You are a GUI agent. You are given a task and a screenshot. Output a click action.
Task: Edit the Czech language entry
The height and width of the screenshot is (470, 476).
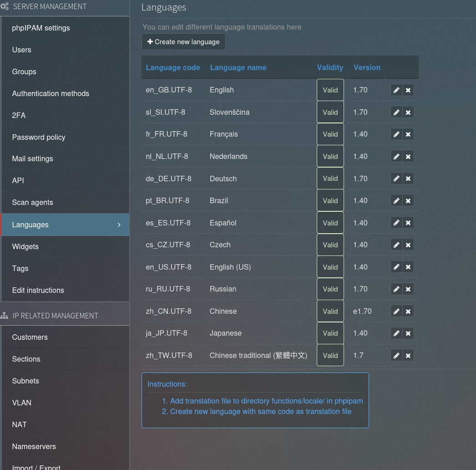click(396, 245)
